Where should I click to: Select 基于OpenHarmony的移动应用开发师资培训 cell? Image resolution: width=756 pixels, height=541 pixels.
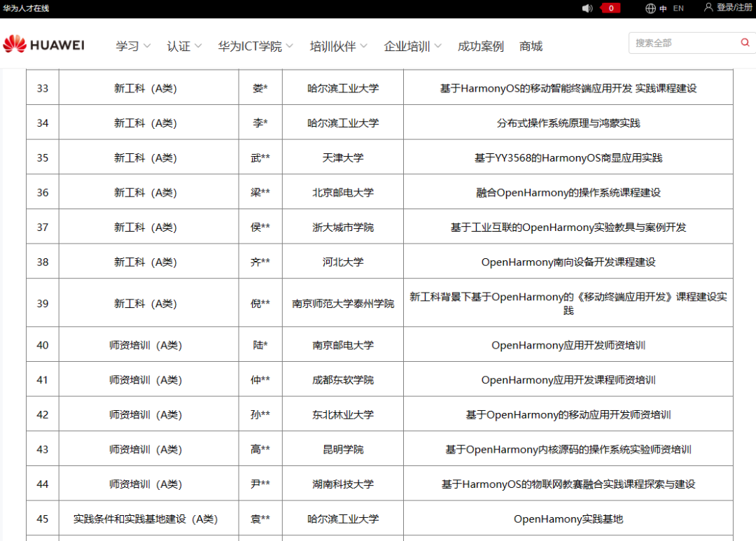click(x=568, y=414)
